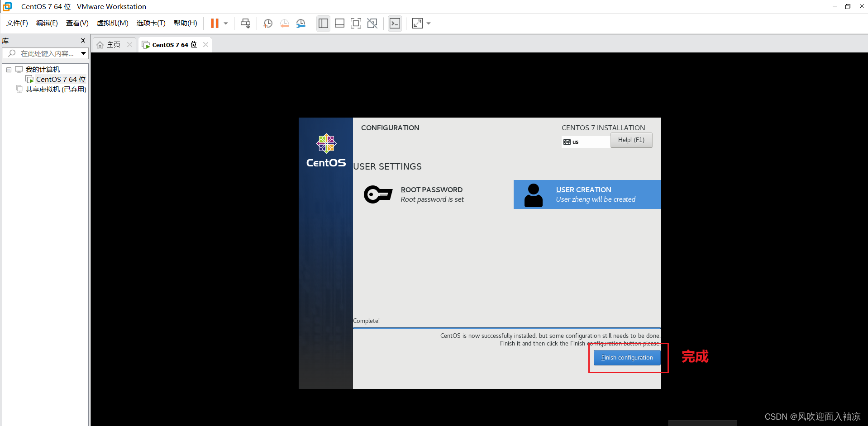The height and width of the screenshot is (426, 868).
Task: Open the stretch display dropdown arrow
Action: point(429,24)
